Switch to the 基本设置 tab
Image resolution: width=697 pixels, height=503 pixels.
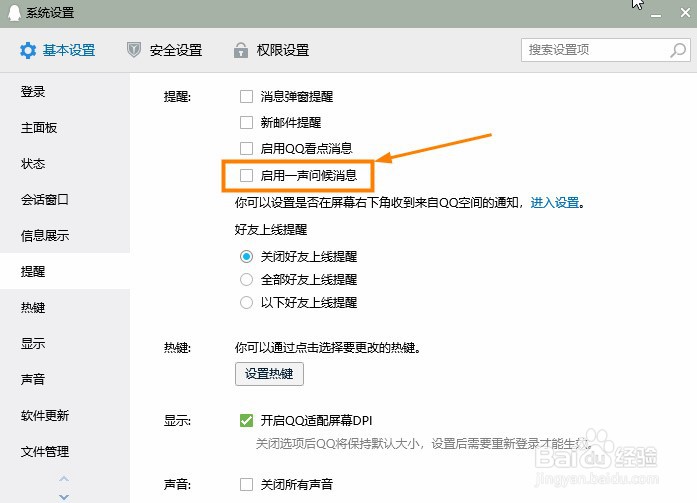[x=57, y=50]
